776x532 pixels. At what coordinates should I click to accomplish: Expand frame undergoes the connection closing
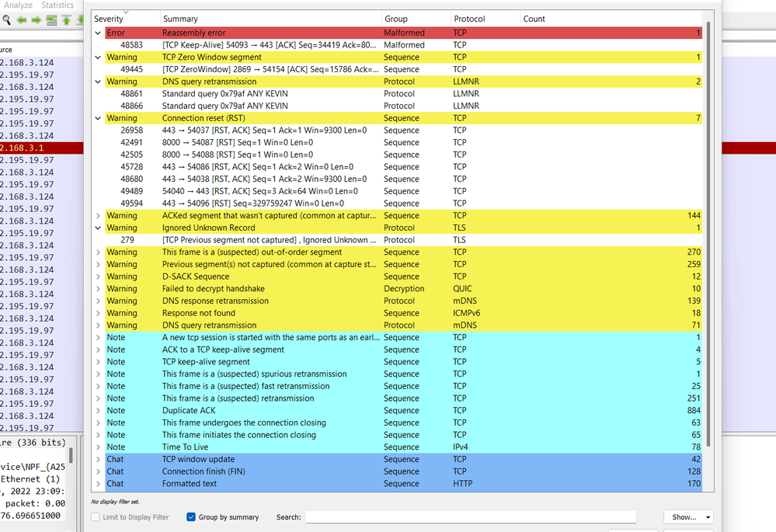tap(98, 423)
